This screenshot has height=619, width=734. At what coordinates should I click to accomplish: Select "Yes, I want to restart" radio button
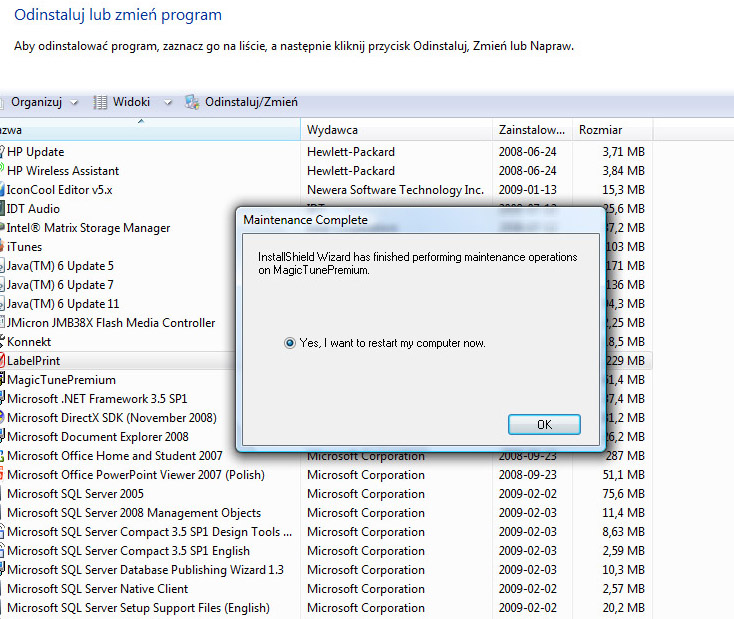tap(290, 343)
